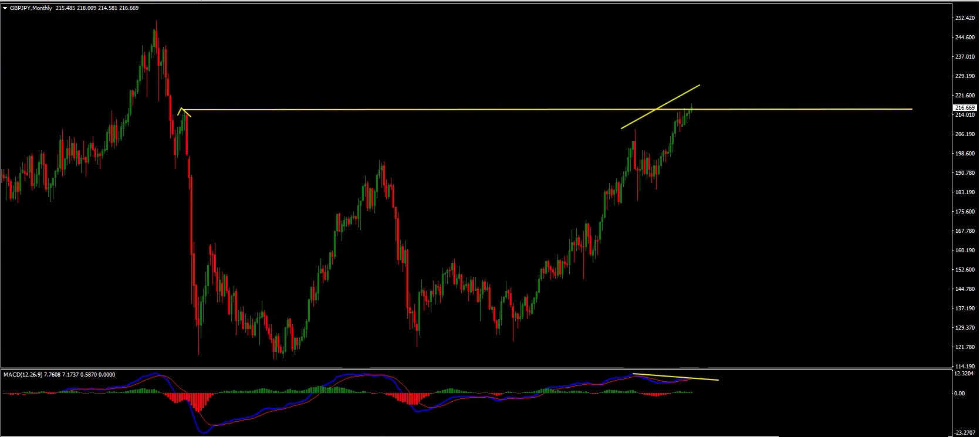Click the 244.600 price scale label
Viewport: 980px width, 437px height.
(965, 38)
